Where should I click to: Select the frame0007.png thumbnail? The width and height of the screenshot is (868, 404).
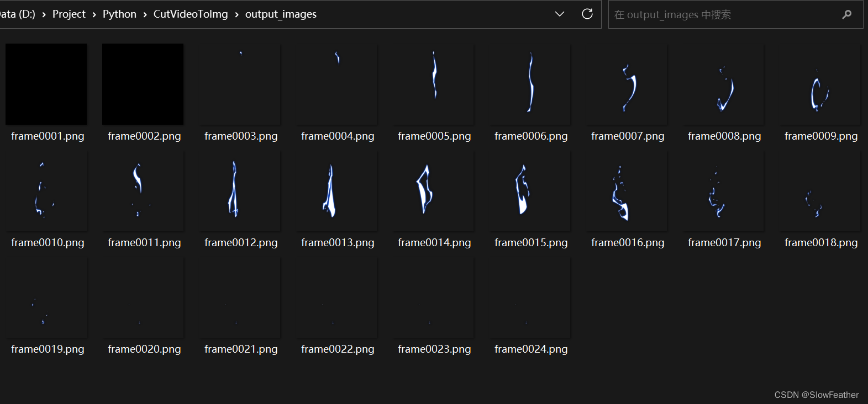point(626,84)
